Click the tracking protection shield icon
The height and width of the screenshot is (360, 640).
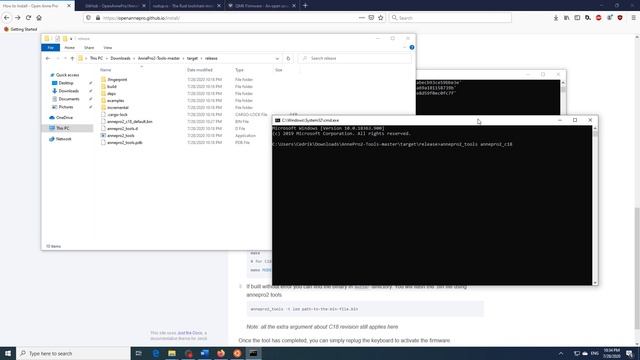(x=89, y=18)
